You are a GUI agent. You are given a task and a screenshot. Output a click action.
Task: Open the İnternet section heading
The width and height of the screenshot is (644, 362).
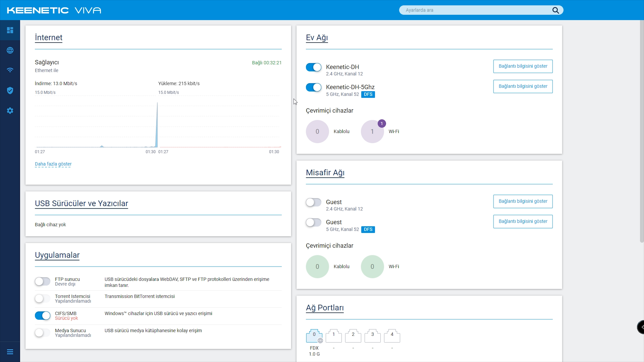tap(48, 38)
